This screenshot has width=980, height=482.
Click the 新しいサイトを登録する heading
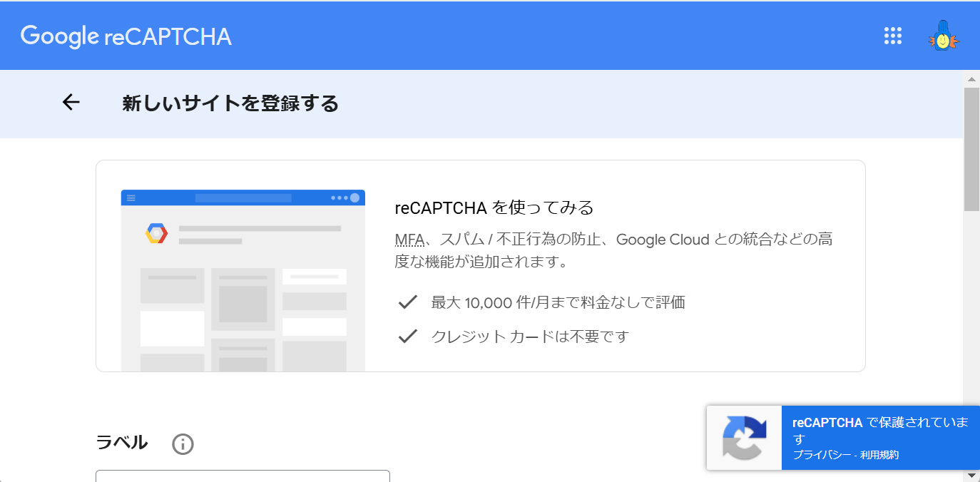click(230, 104)
